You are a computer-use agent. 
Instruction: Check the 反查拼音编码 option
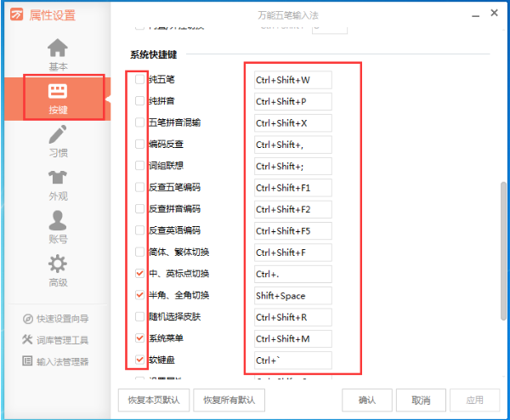(x=139, y=208)
